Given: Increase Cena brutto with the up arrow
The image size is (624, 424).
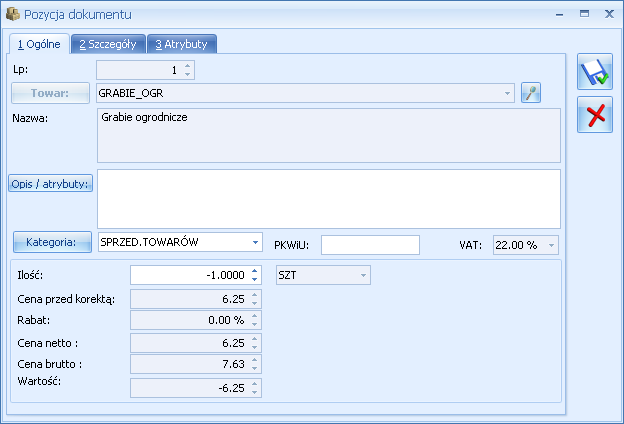Looking at the screenshot, I should pos(255,360).
